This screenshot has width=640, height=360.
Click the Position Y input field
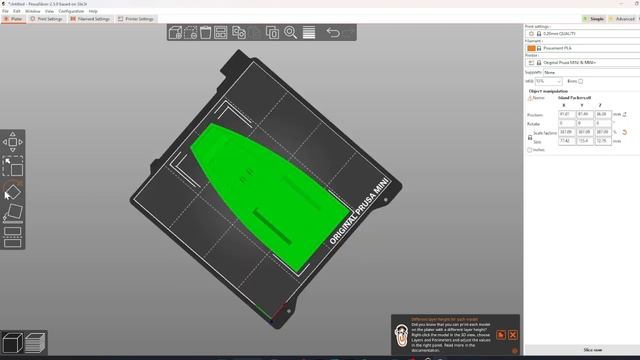(x=584, y=114)
